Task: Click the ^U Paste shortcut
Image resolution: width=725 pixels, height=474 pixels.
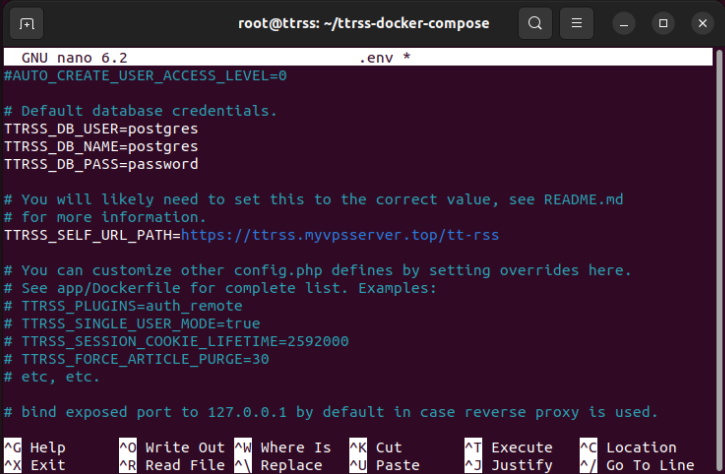Action: 385,465
